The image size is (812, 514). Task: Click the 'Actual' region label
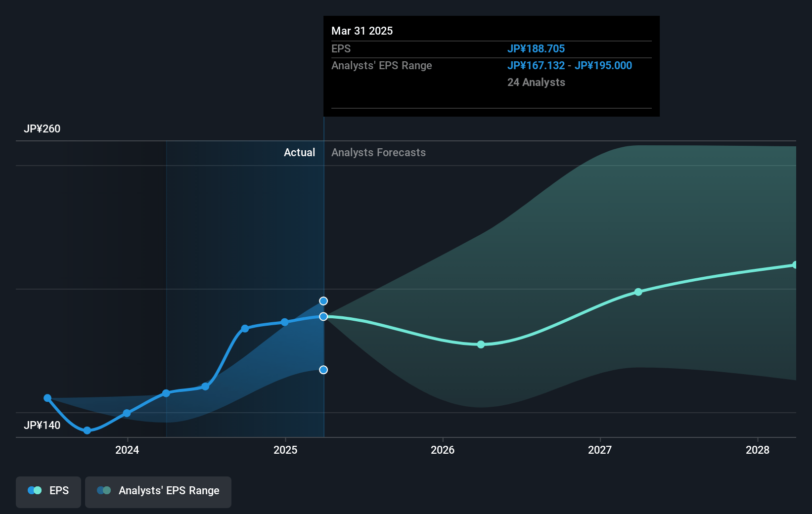pos(299,152)
